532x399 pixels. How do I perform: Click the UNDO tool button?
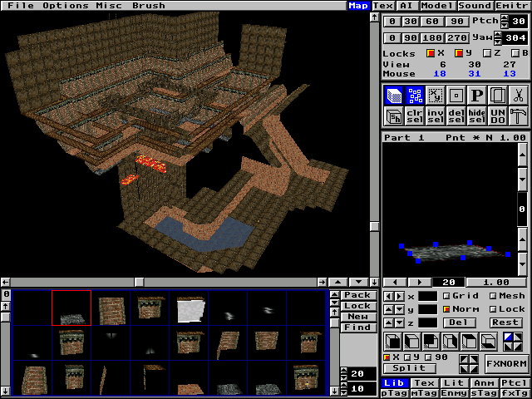497,116
